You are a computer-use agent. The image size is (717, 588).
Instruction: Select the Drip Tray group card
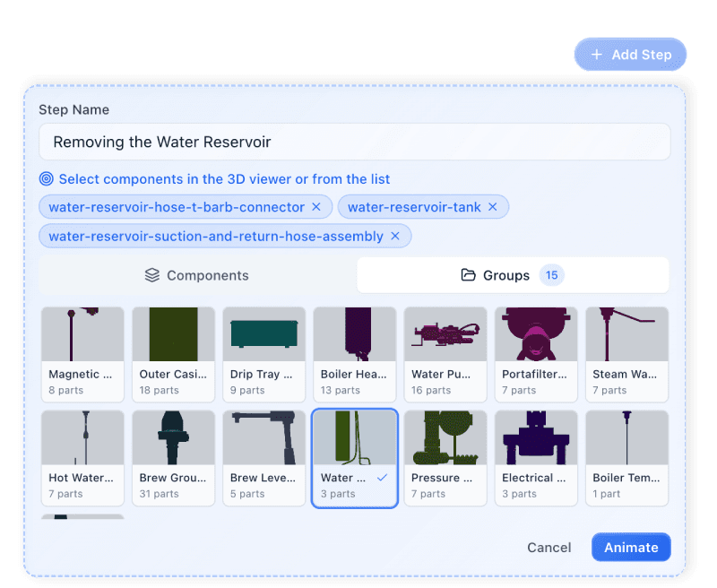coord(263,354)
